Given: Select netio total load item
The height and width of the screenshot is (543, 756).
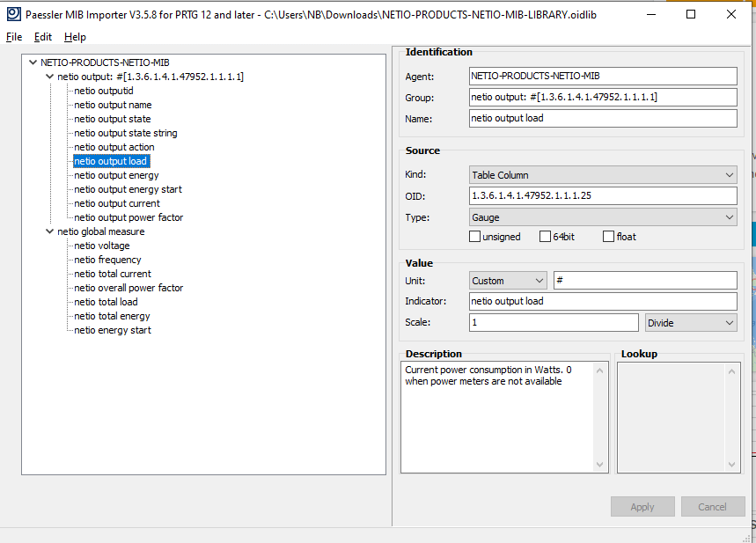Looking at the screenshot, I should (x=106, y=301).
